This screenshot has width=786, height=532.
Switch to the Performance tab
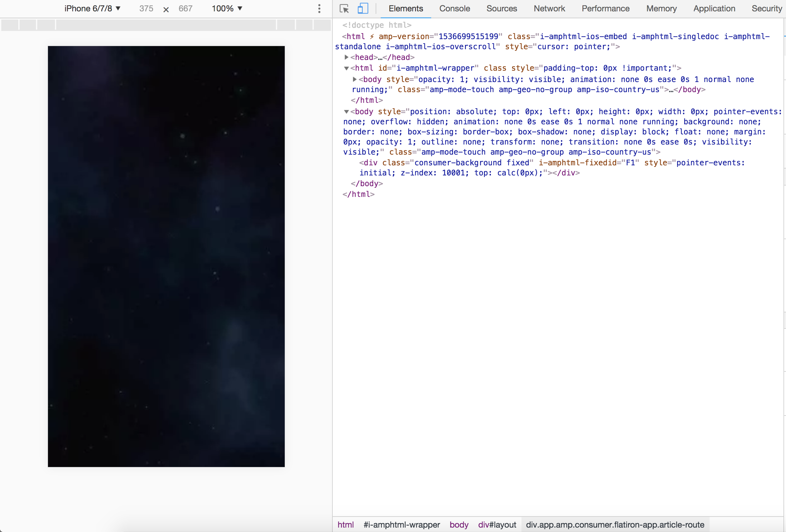605,9
